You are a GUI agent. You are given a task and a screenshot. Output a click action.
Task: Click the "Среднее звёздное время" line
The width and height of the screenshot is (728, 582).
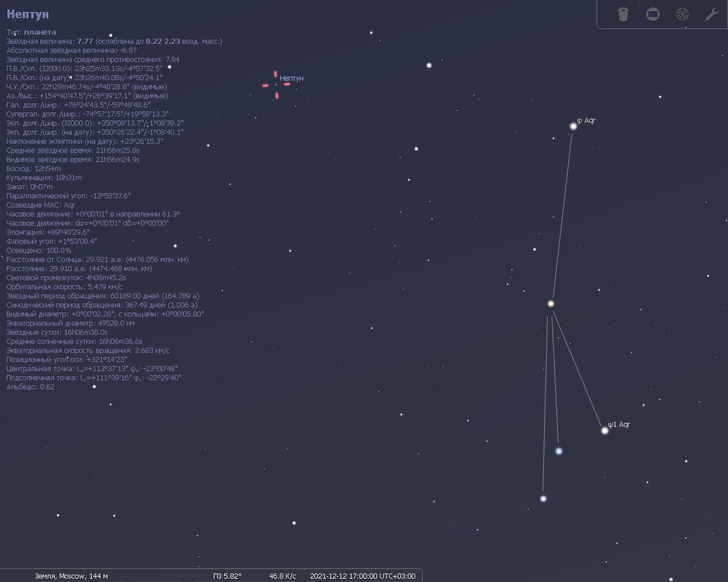[x=73, y=151]
